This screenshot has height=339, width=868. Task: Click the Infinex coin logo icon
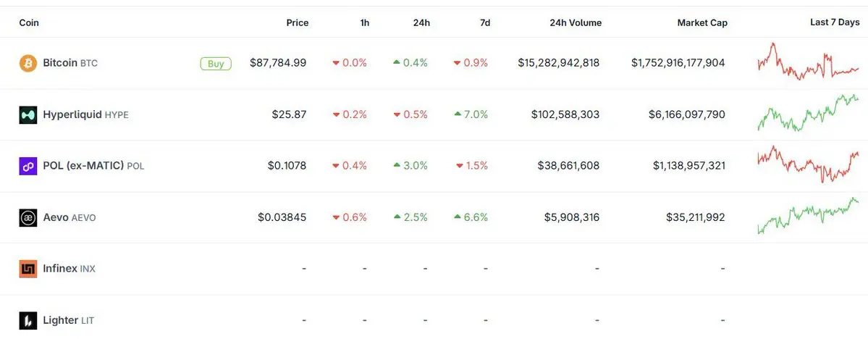coord(28,269)
